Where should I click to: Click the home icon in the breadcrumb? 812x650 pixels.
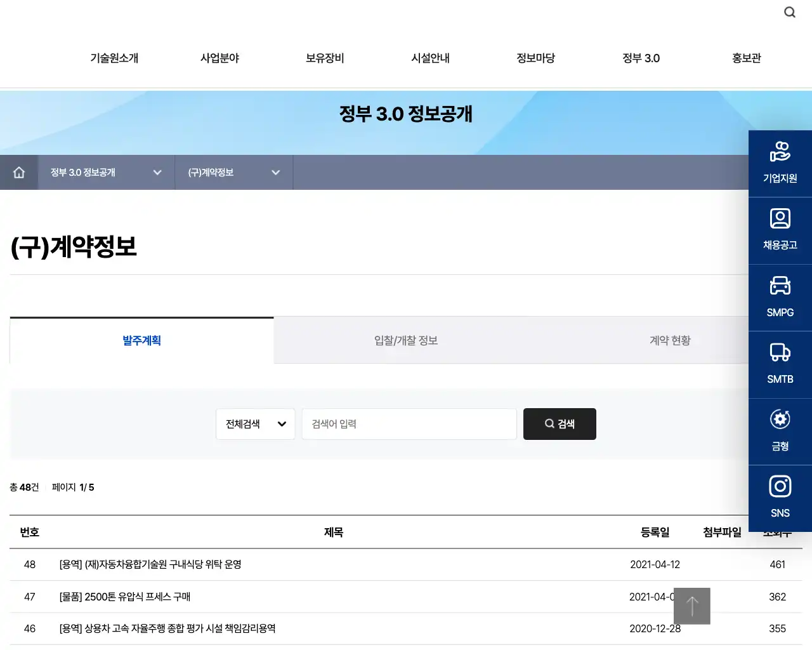point(18,172)
